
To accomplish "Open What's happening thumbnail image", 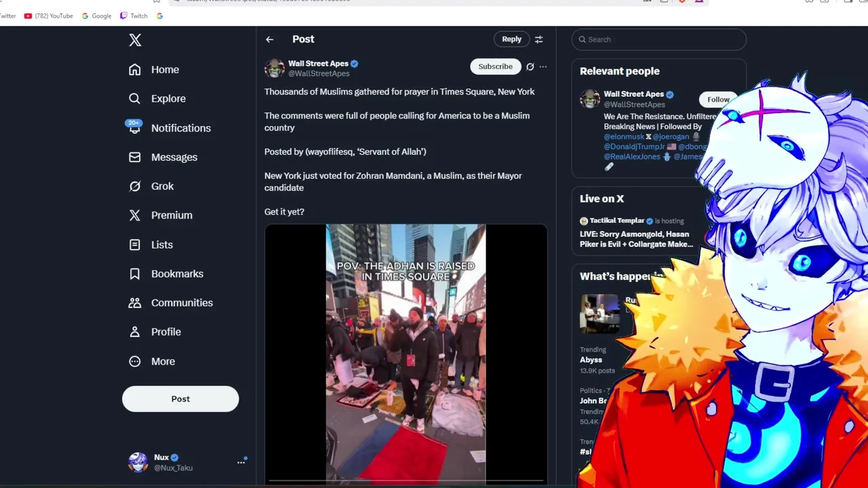I will (599, 314).
